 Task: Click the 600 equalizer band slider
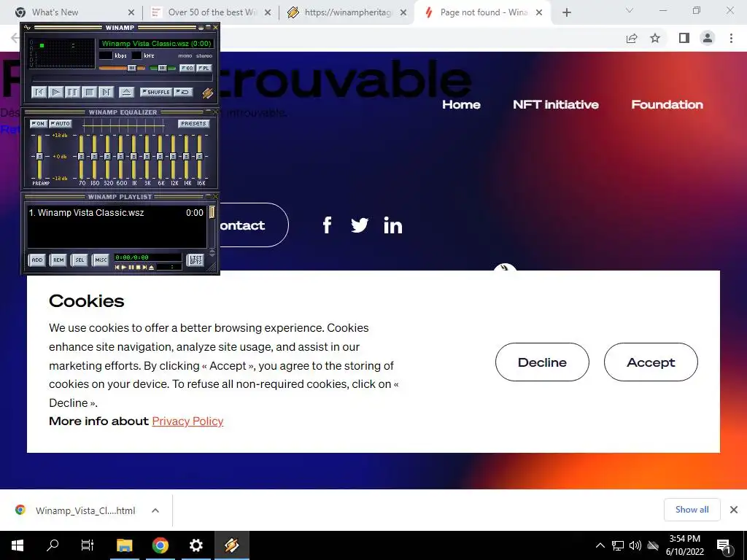click(120, 156)
